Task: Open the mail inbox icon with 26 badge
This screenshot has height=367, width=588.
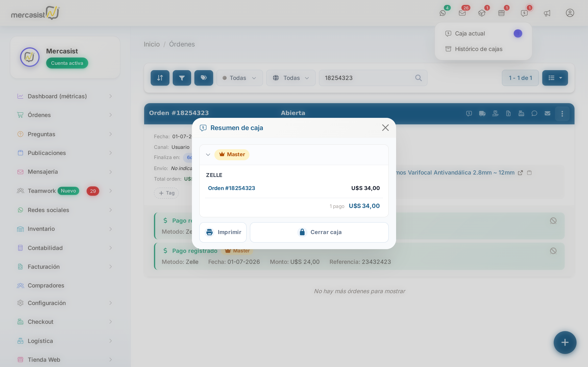Action: (462, 13)
